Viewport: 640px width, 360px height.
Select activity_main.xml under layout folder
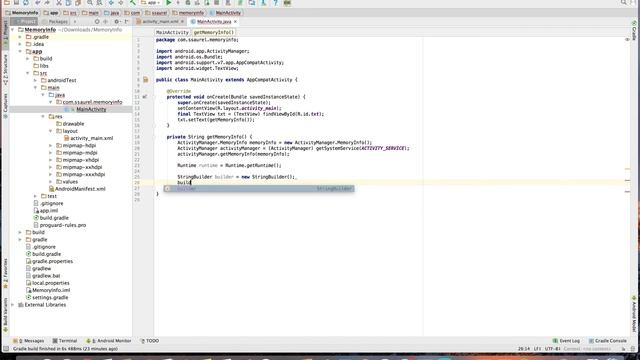88,138
